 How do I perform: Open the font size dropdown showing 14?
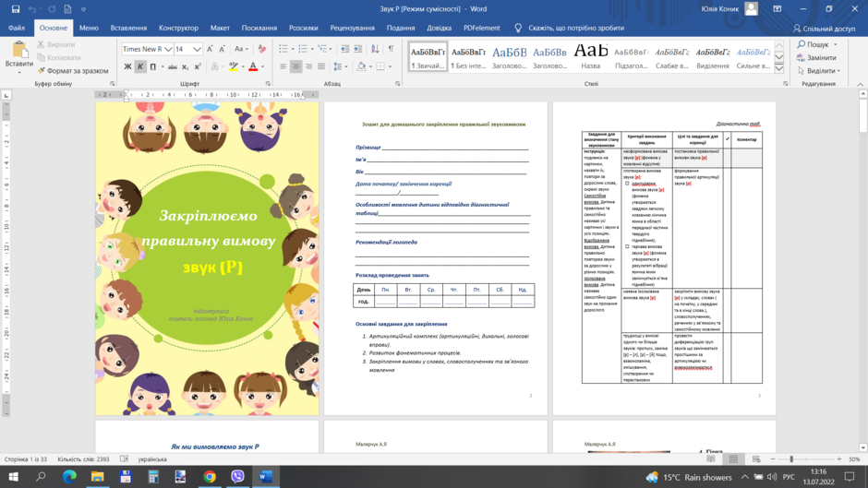[197, 49]
